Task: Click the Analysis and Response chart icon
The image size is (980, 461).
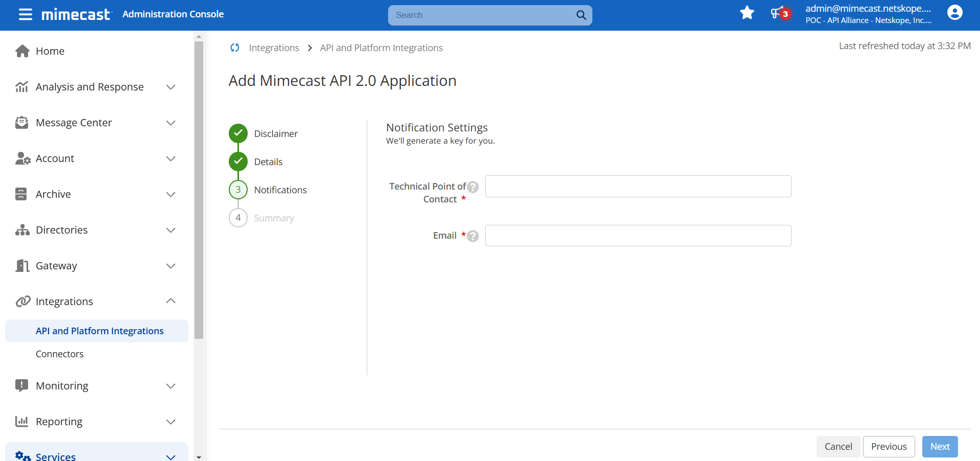Action: point(22,87)
